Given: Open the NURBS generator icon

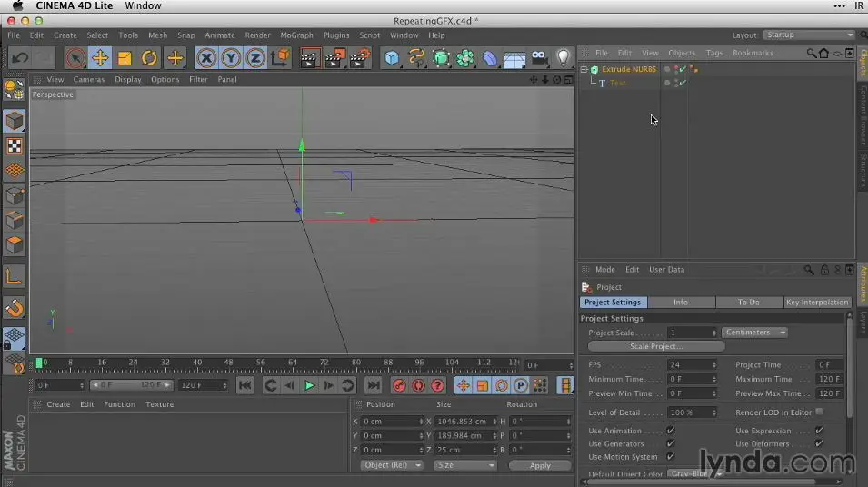Looking at the screenshot, I should (x=441, y=58).
